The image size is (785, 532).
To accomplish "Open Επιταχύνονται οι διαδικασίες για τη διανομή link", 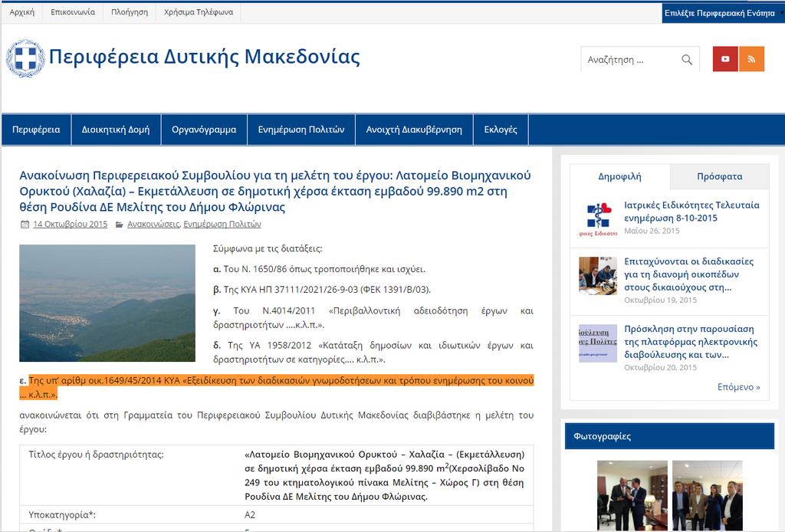I will click(688, 274).
